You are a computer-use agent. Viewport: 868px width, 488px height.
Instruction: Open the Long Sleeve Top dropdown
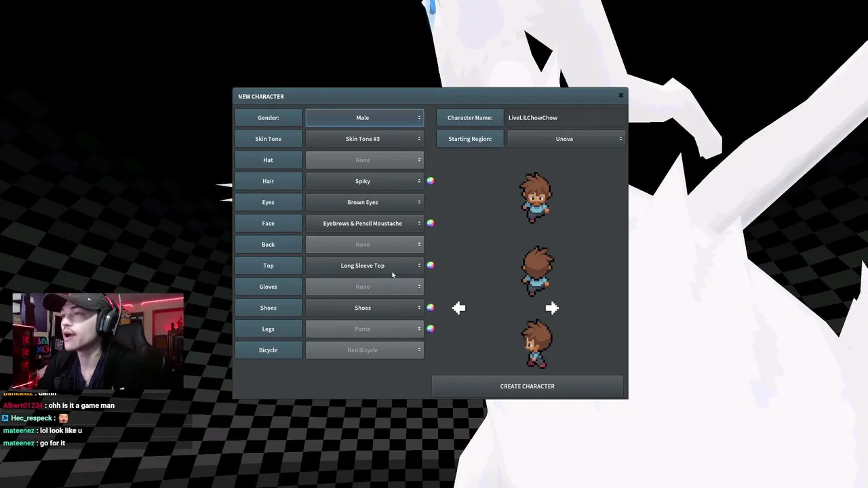pos(365,266)
